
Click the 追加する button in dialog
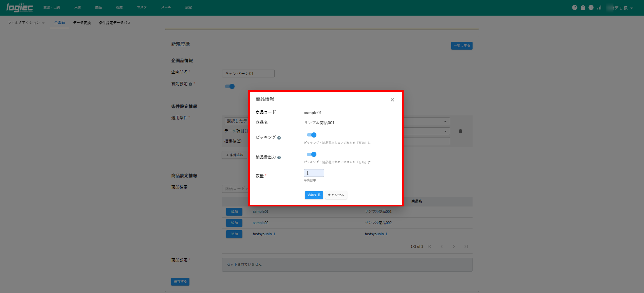pyautogui.click(x=314, y=195)
